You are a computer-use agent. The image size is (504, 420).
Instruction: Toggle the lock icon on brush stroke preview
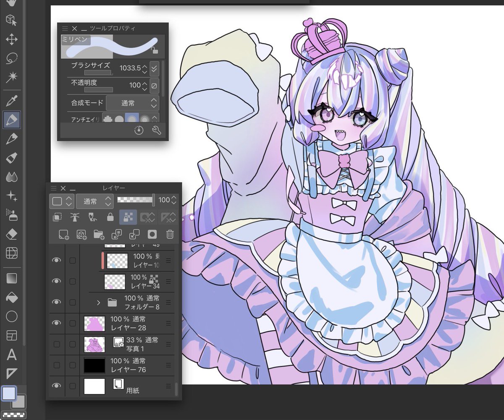coord(155,50)
